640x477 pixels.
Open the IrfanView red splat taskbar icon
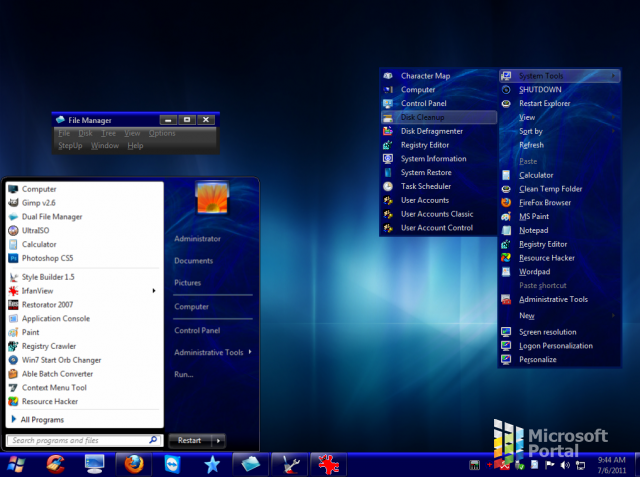[x=329, y=464]
